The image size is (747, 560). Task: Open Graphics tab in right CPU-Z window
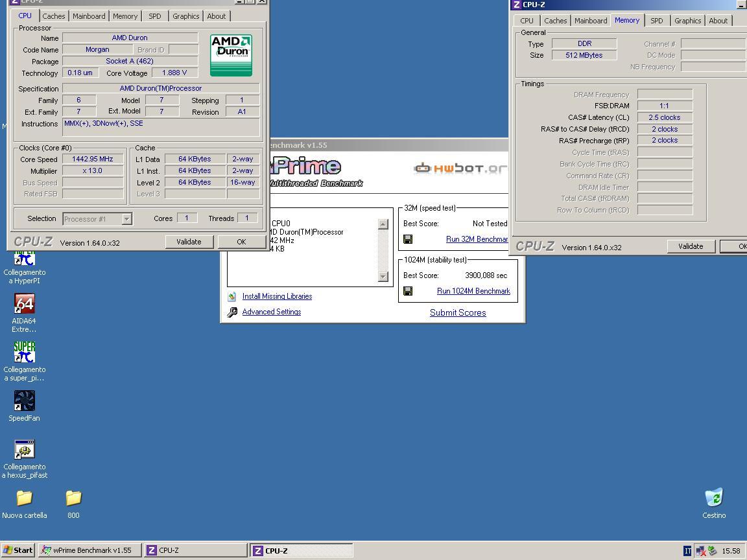coord(688,21)
